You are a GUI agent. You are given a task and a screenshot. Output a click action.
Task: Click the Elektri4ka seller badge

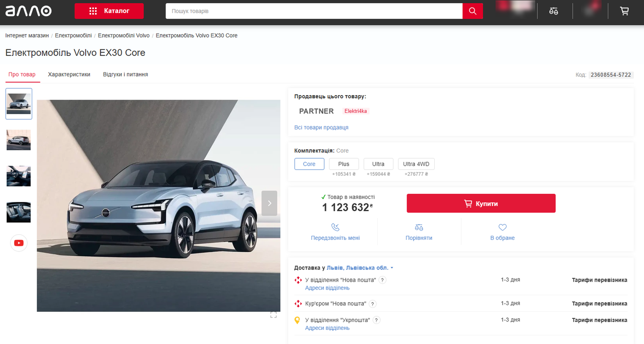pyautogui.click(x=356, y=111)
